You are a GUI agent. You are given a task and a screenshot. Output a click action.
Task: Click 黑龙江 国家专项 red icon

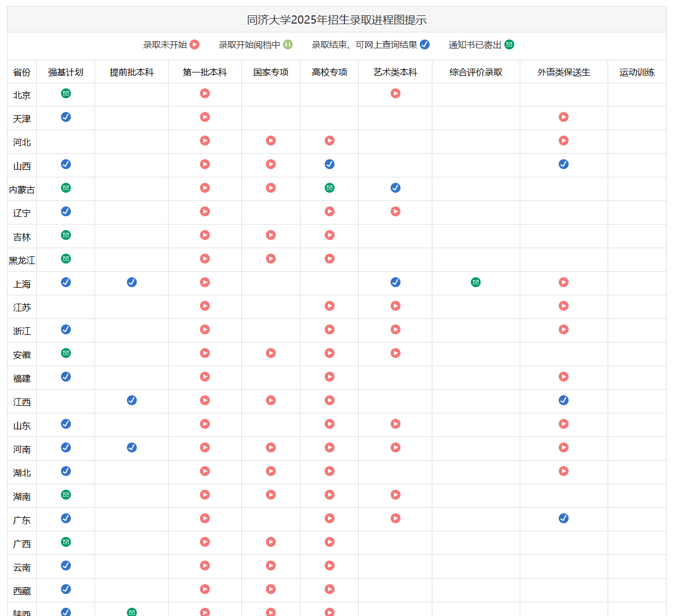click(271, 259)
